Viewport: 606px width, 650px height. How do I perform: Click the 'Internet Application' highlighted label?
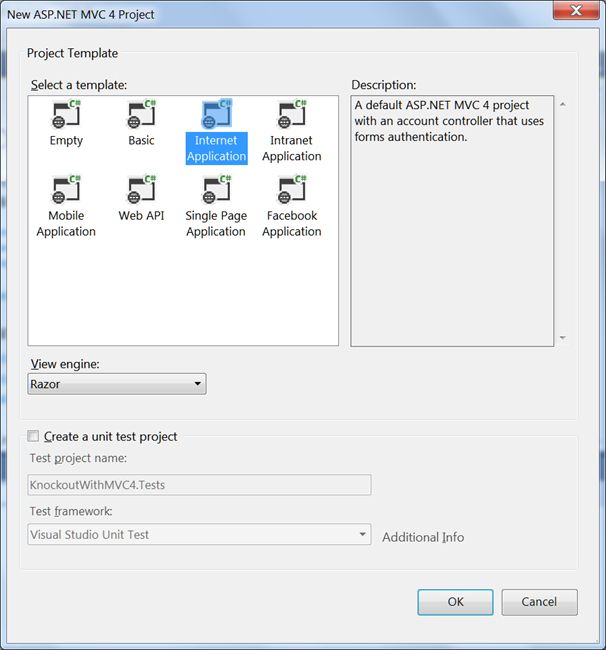[216, 148]
